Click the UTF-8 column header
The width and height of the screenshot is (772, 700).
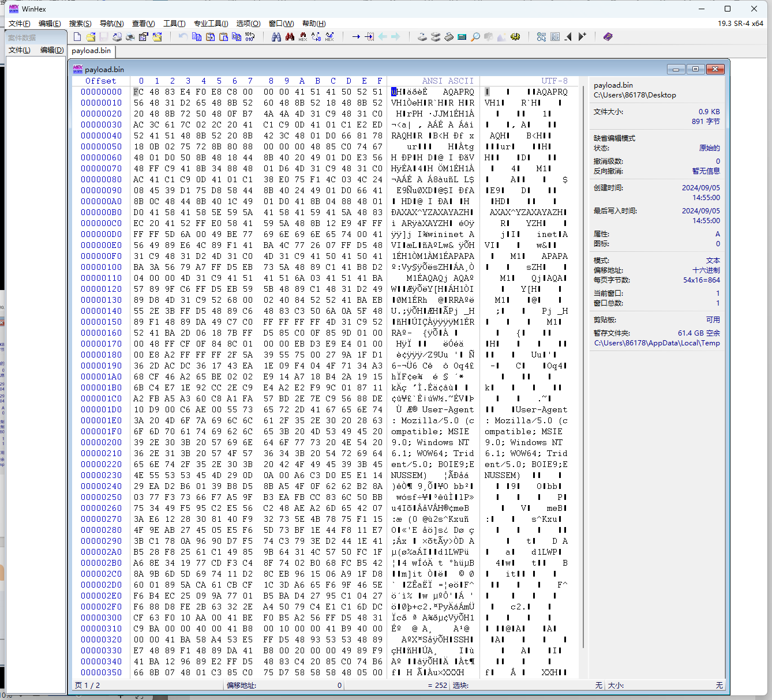[554, 81]
